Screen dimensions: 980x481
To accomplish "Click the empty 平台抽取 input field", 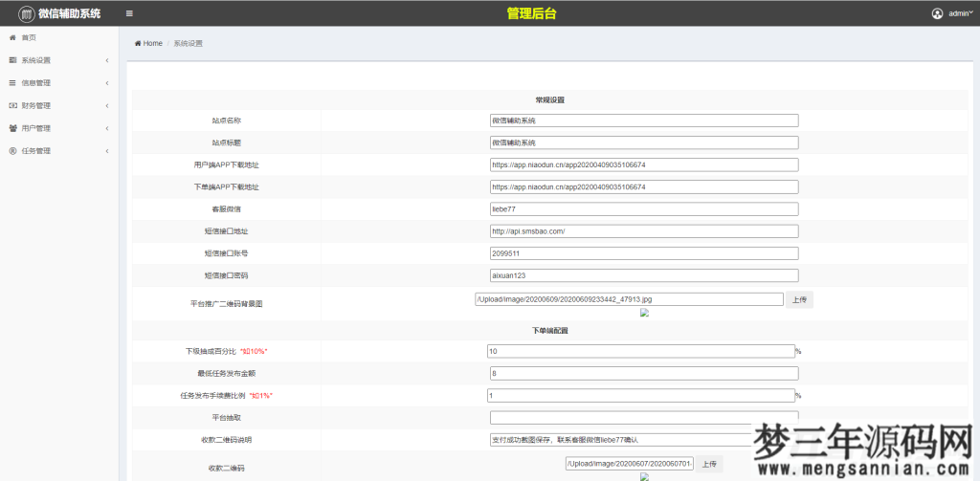I will point(643,417).
